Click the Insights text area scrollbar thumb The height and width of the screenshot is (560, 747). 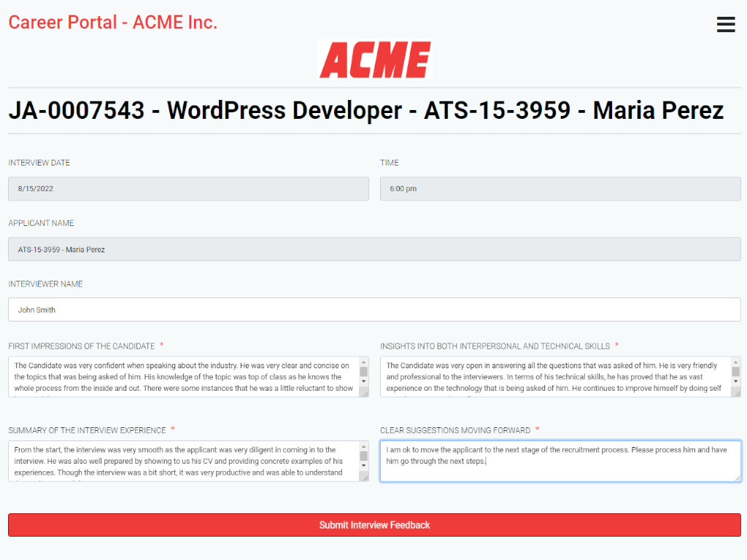point(735,371)
